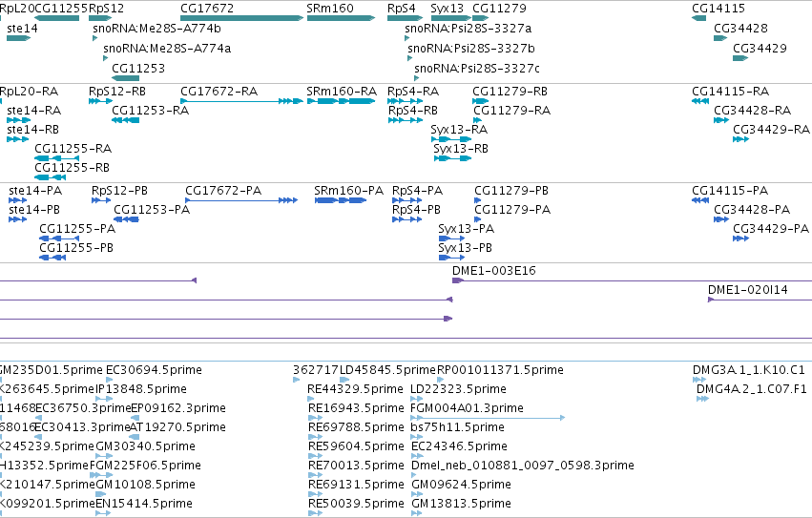This screenshot has width=812, height=518.
Task: Select the CG11255-PA protein glyph
Action: pos(59,238)
